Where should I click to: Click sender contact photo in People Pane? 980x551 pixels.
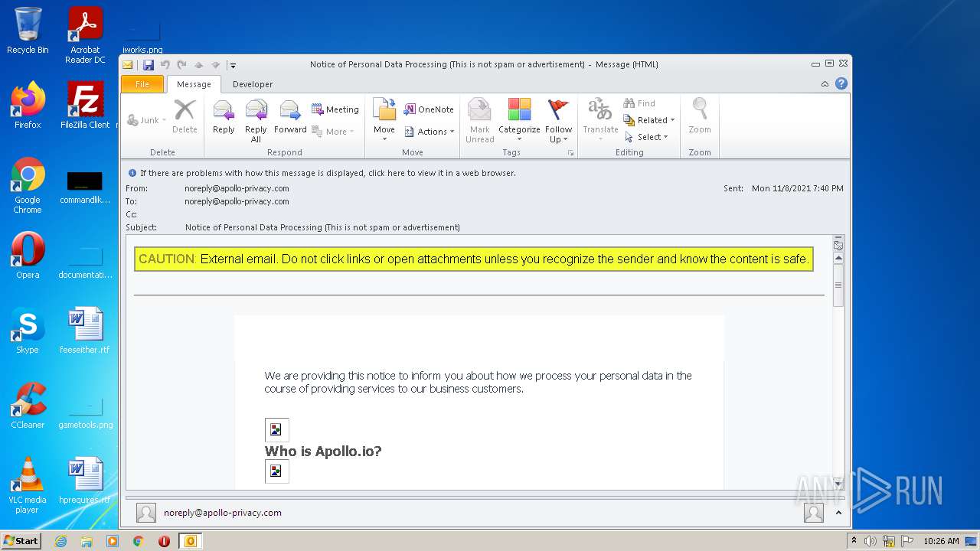click(x=146, y=513)
